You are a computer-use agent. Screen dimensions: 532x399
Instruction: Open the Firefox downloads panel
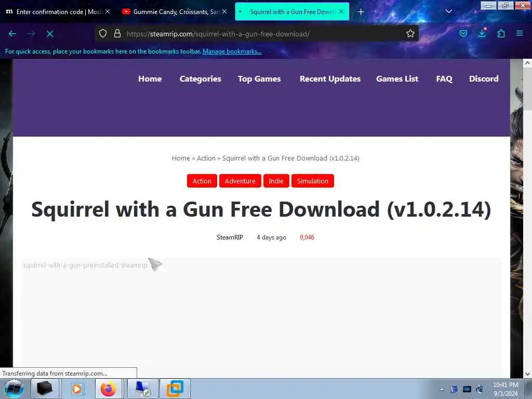point(482,33)
